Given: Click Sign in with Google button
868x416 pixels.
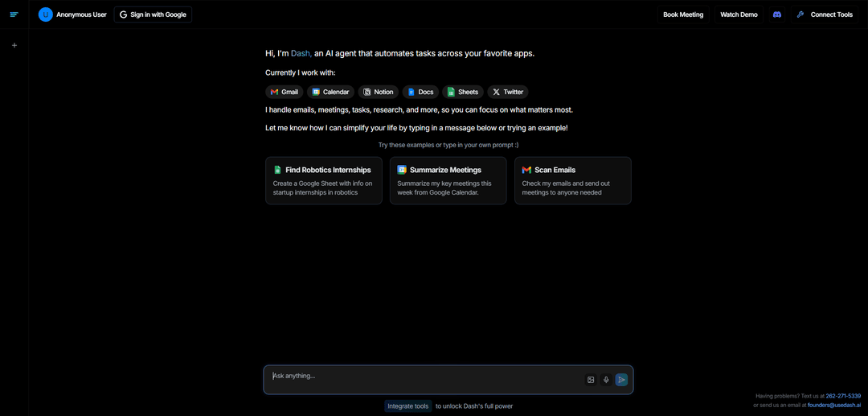Looking at the screenshot, I should 153,14.
